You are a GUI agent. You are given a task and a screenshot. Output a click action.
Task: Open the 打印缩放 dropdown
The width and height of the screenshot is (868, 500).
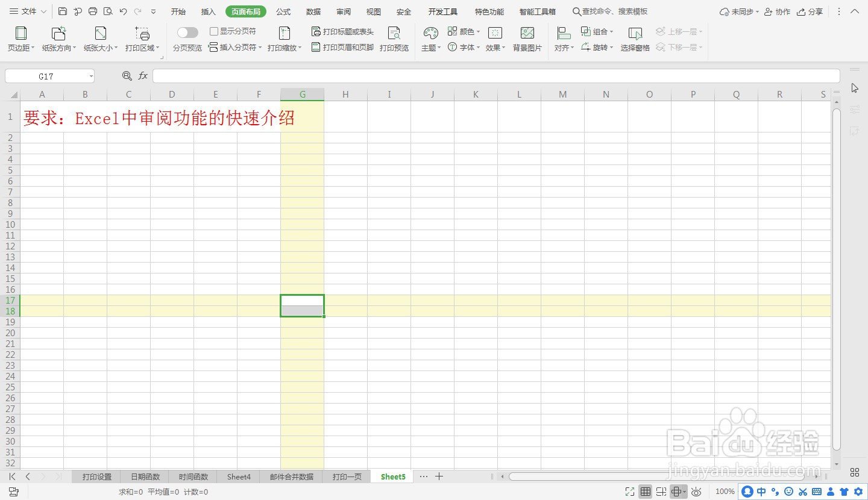[x=285, y=39]
